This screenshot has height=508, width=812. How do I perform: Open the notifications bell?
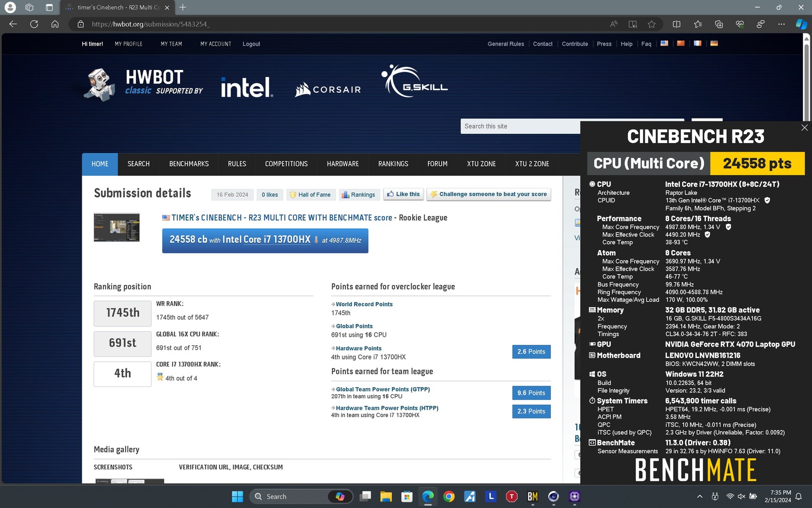[x=798, y=496]
